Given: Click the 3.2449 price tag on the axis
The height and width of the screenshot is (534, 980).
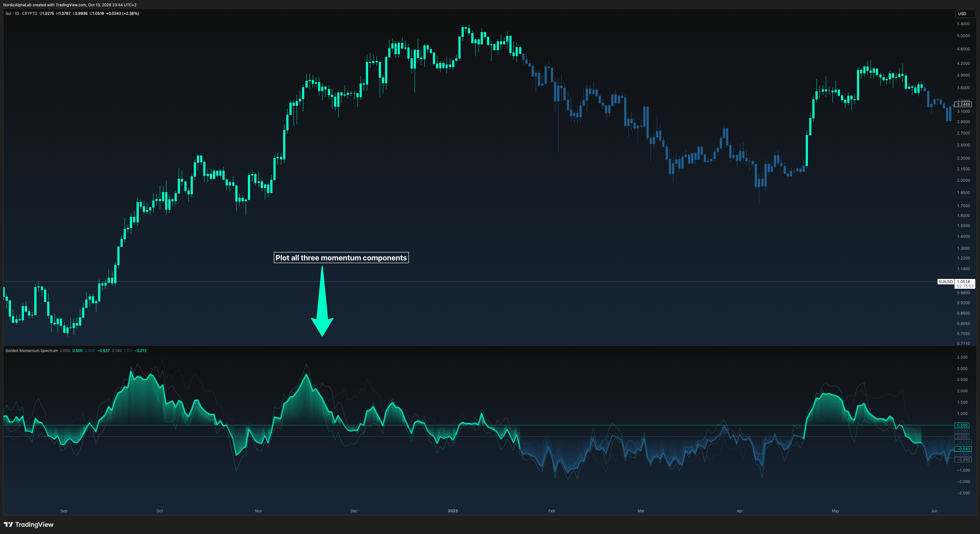Looking at the screenshot, I should (x=964, y=104).
